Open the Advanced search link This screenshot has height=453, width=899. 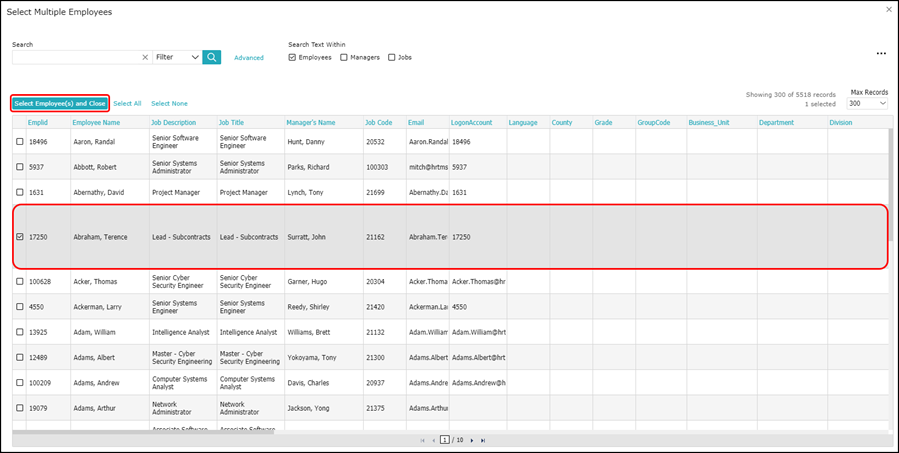(249, 58)
